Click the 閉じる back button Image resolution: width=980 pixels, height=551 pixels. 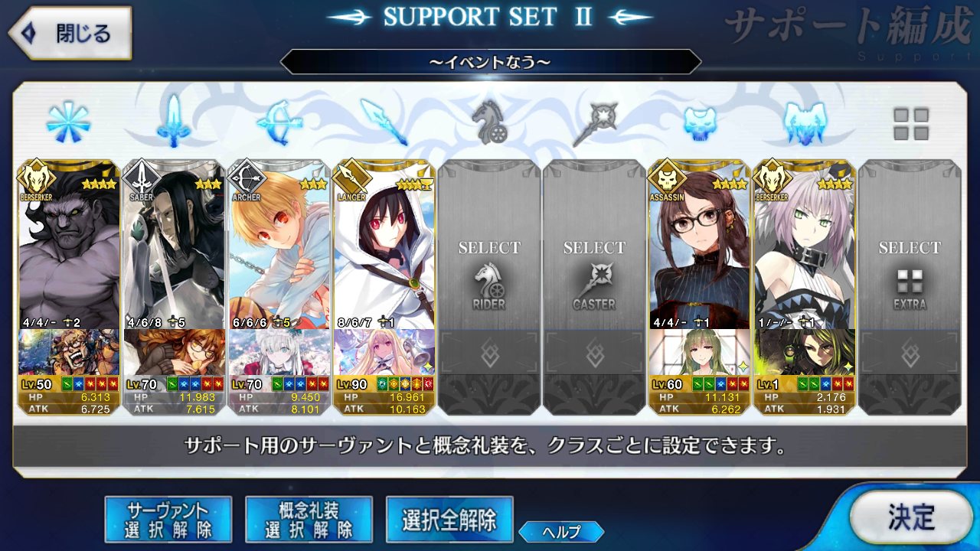point(70,34)
